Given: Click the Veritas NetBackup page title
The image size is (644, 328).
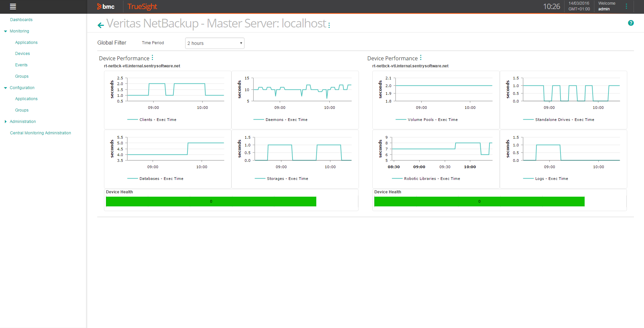Looking at the screenshot, I should [216, 23].
